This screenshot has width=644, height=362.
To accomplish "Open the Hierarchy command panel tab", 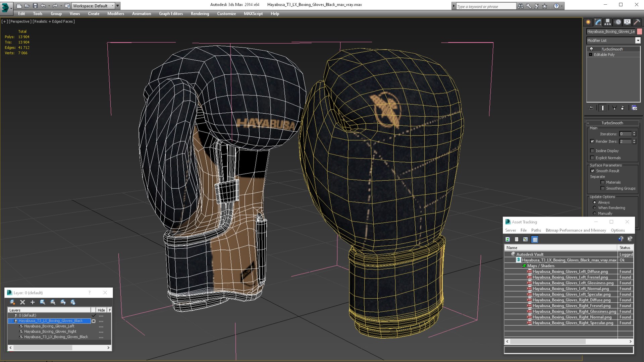I will click(x=608, y=22).
